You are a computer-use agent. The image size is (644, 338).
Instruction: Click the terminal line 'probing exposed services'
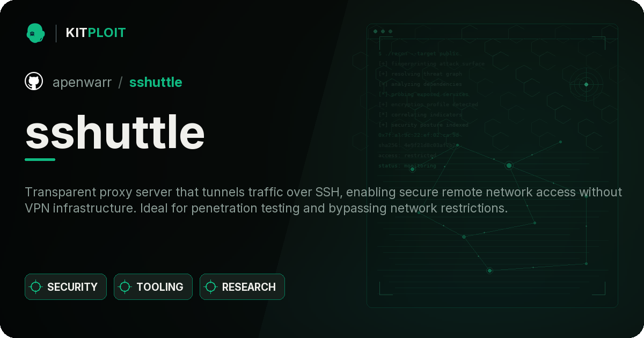[x=424, y=94]
